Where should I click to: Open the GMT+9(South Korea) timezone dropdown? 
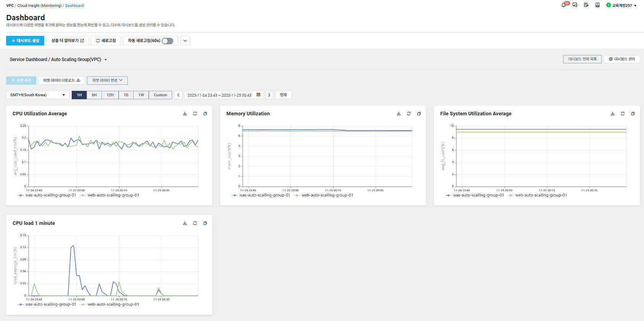coord(38,95)
